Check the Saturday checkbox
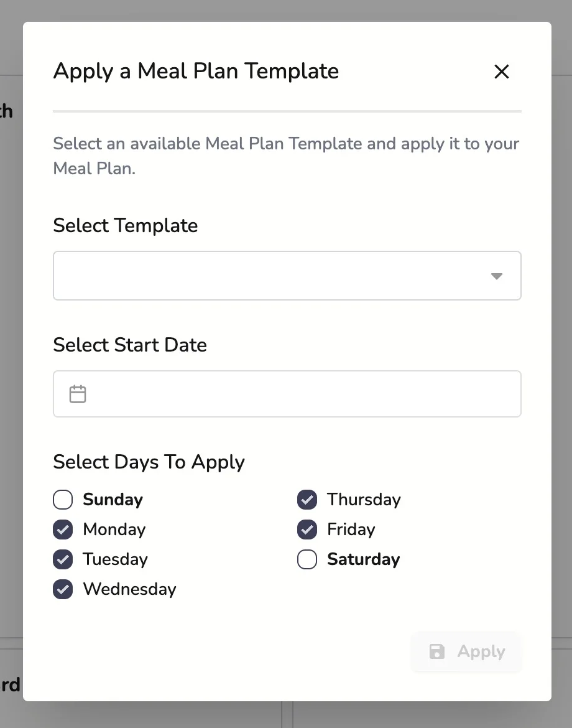572x728 pixels. click(307, 559)
